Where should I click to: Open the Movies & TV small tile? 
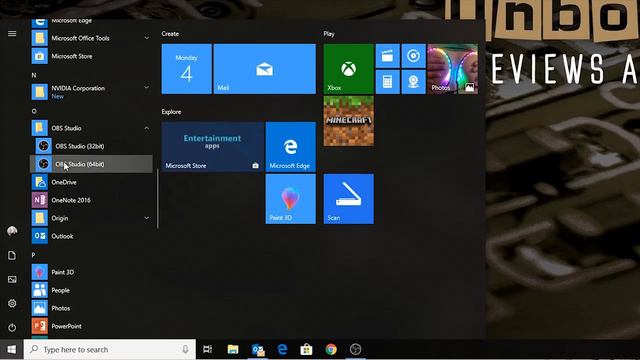(x=387, y=56)
